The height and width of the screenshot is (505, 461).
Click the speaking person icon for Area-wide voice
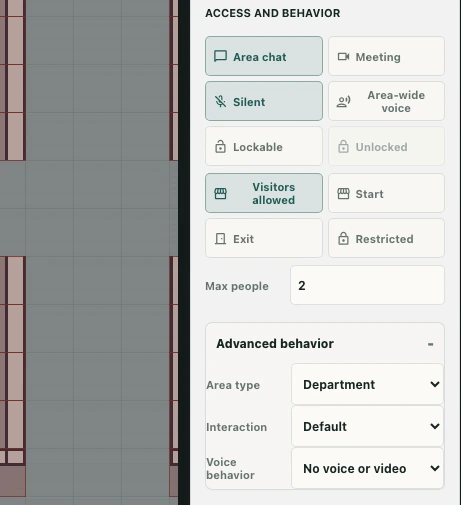[x=343, y=101]
